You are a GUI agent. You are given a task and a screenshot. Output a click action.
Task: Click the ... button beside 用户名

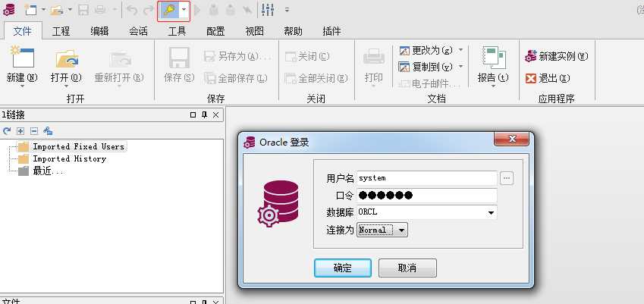507,178
